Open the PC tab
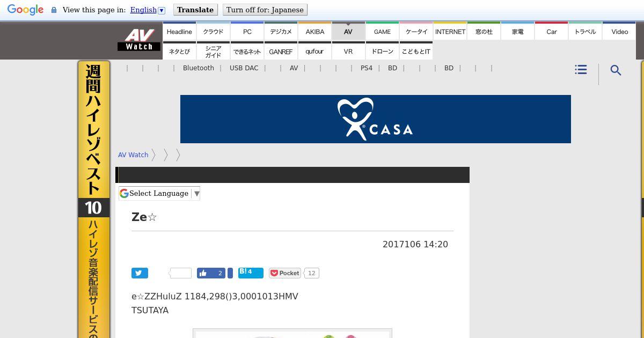Image resolution: width=644 pixels, height=338 pixels. click(x=247, y=31)
